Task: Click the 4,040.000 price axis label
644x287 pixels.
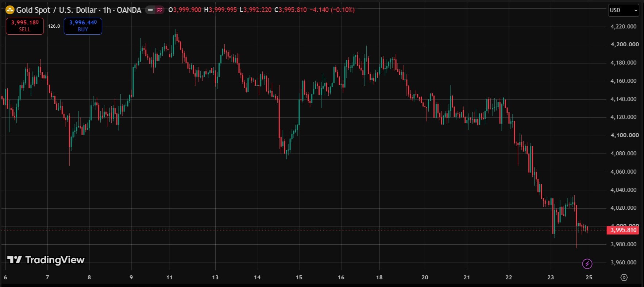Action: pos(624,190)
